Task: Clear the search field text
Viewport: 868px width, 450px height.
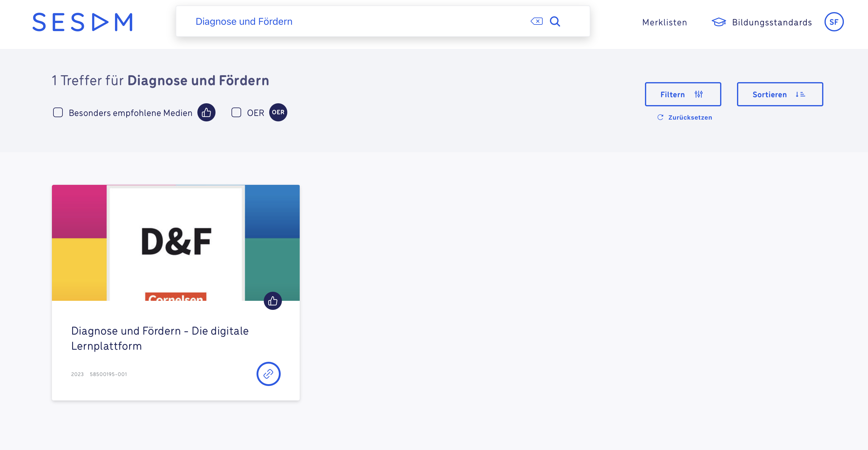Action: point(536,21)
